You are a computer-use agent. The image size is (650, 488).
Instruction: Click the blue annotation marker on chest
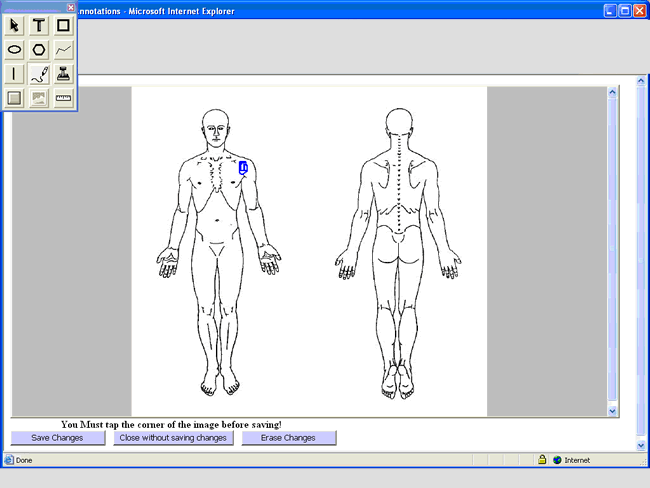[243, 168]
